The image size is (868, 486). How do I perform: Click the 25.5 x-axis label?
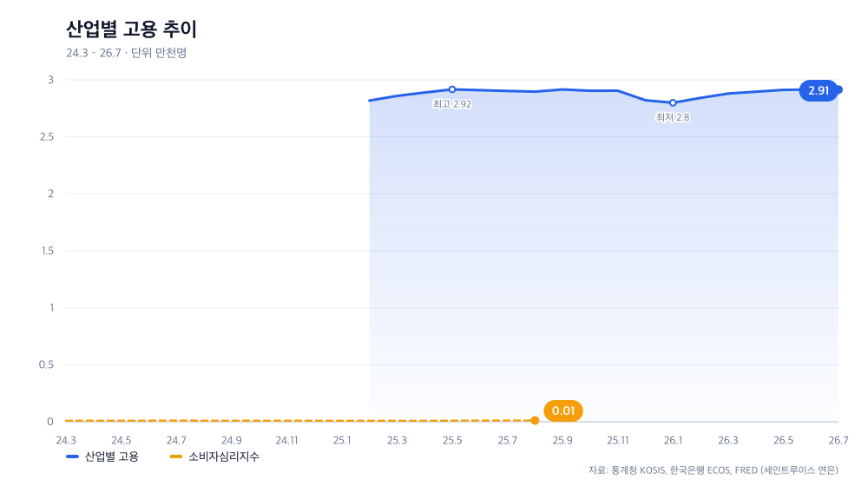[452, 441]
